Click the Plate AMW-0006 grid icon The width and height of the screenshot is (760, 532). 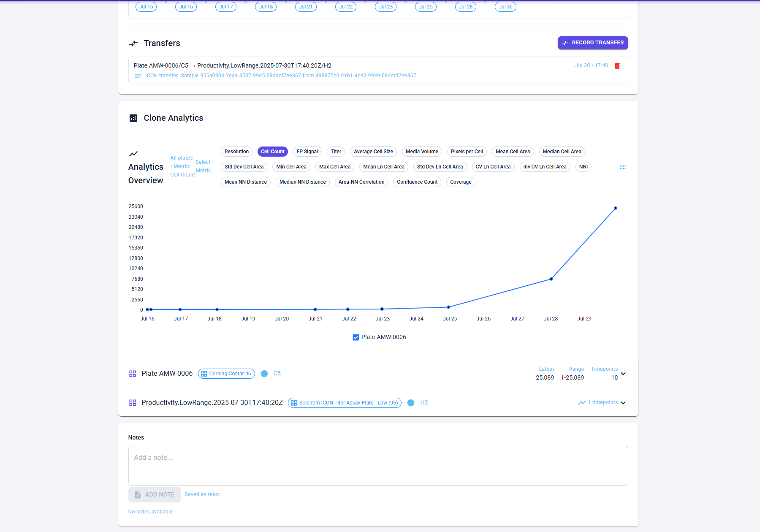[133, 374]
